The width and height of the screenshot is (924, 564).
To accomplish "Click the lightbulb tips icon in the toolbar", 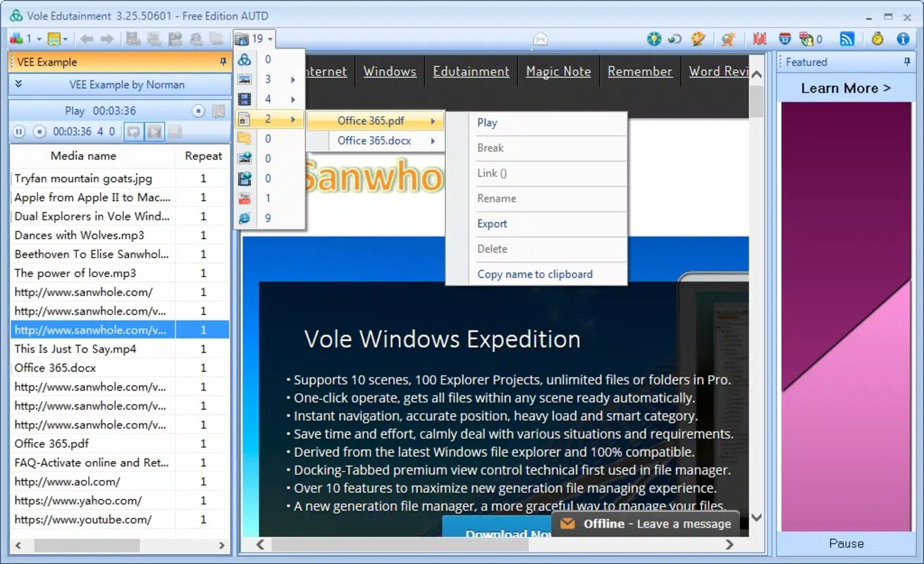I will tap(654, 39).
